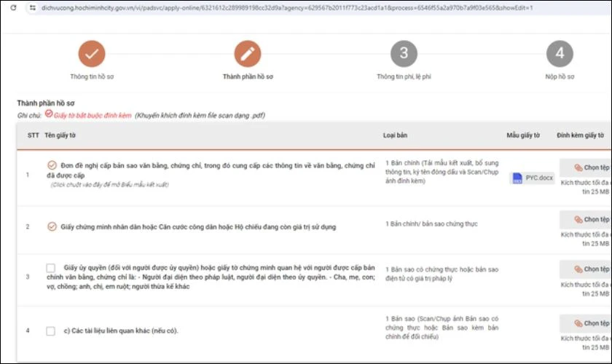Click required mark on Giấy chứng minh row
The width and height of the screenshot is (612, 364).
(x=52, y=226)
